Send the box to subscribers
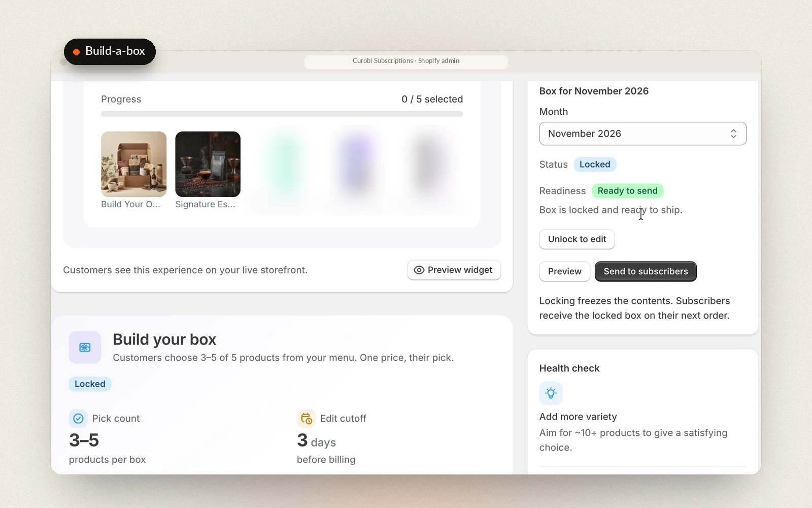812x508 pixels. (x=646, y=271)
